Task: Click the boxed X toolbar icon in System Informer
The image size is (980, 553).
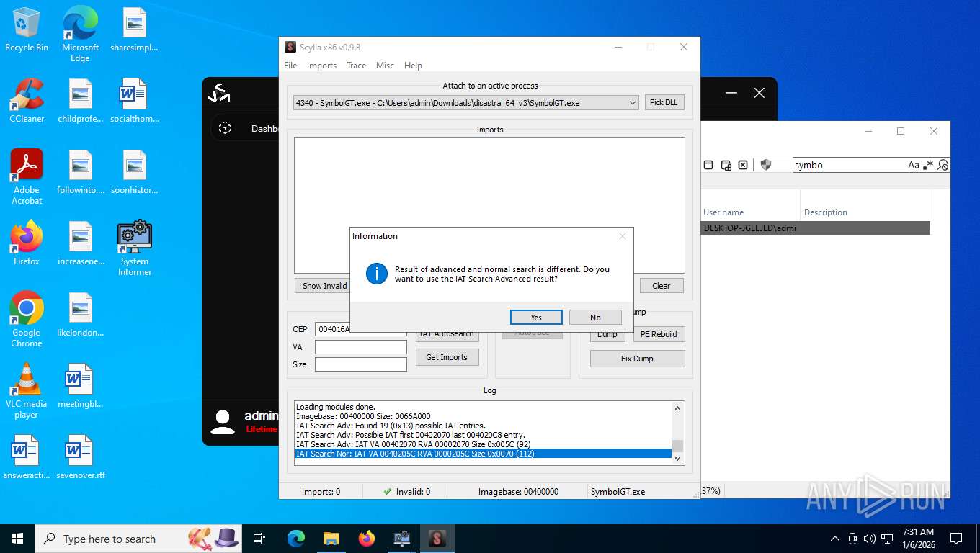Action: coord(743,165)
